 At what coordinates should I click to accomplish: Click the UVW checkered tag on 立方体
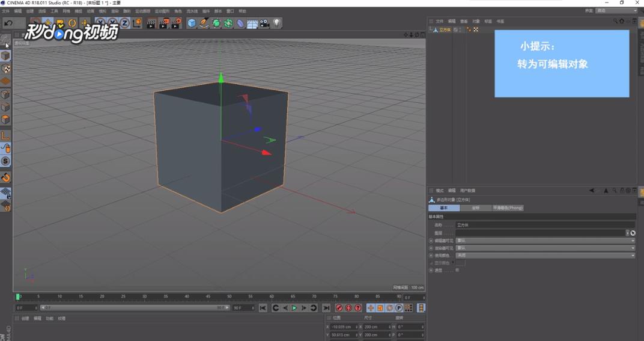point(476,29)
